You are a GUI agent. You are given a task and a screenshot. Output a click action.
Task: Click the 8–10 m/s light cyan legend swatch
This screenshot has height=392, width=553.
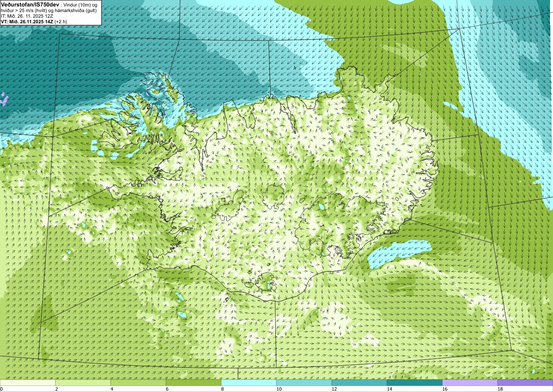249,383
